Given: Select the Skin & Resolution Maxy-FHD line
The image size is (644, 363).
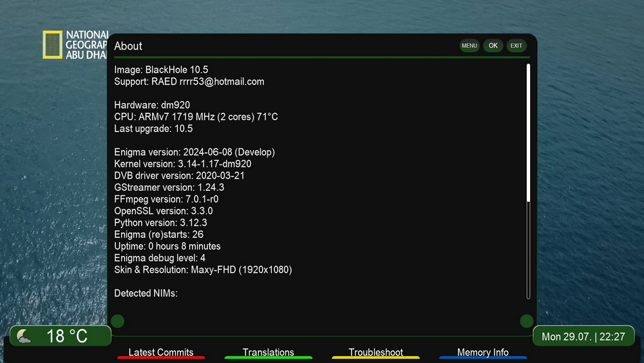Looking at the screenshot, I should (203, 270).
